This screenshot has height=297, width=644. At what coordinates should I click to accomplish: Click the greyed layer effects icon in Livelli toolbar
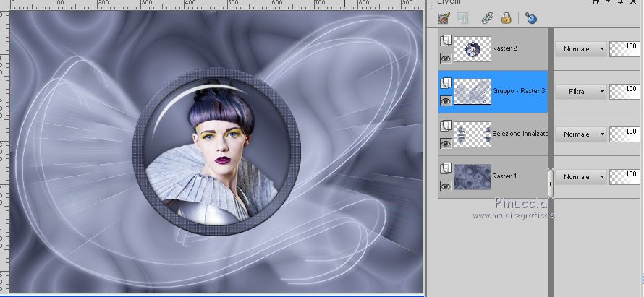tap(463, 19)
